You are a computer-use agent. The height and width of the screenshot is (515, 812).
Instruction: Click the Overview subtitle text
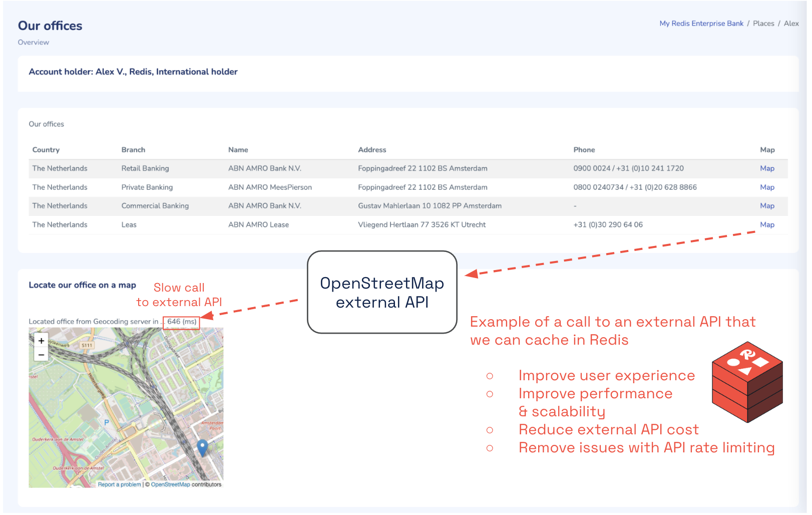tap(34, 43)
